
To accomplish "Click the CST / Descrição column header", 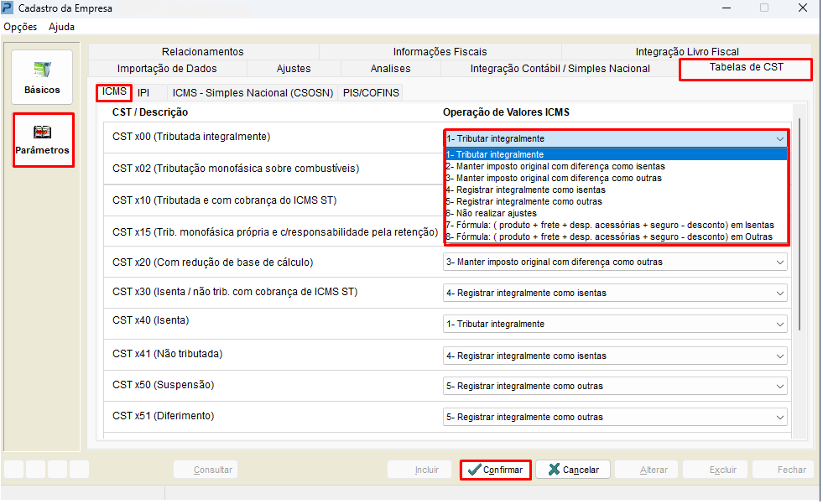I will click(x=150, y=112).
